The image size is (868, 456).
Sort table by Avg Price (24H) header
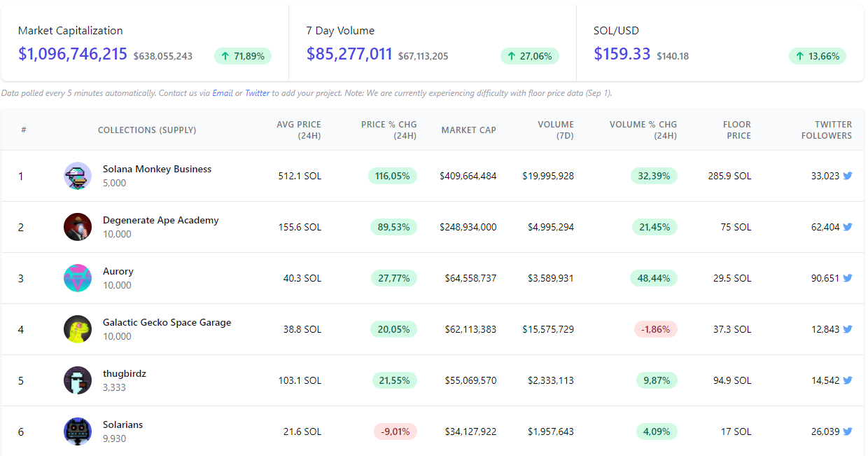pyautogui.click(x=299, y=130)
